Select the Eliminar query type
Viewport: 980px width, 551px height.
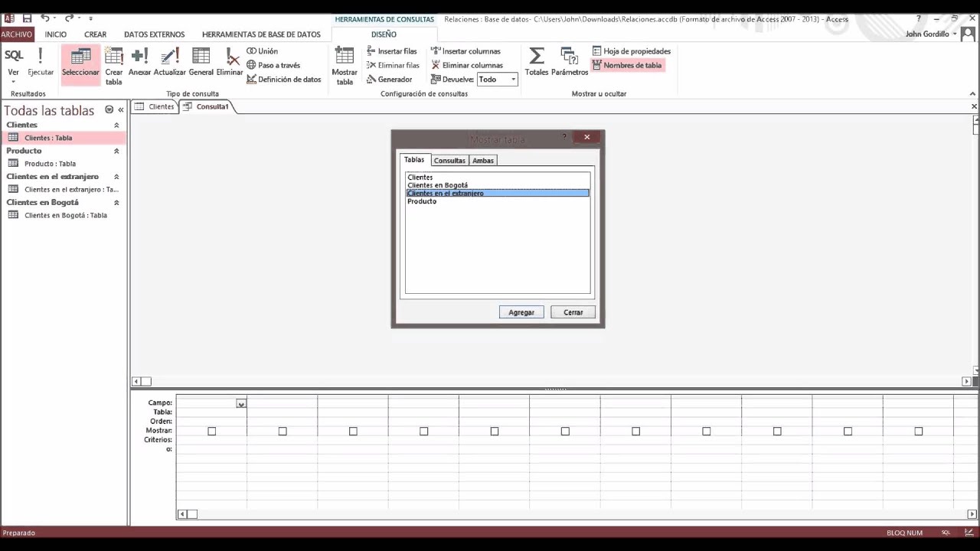point(230,62)
